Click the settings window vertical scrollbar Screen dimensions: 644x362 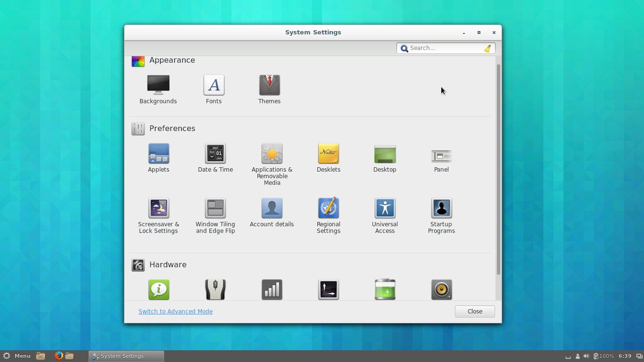(x=498, y=170)
